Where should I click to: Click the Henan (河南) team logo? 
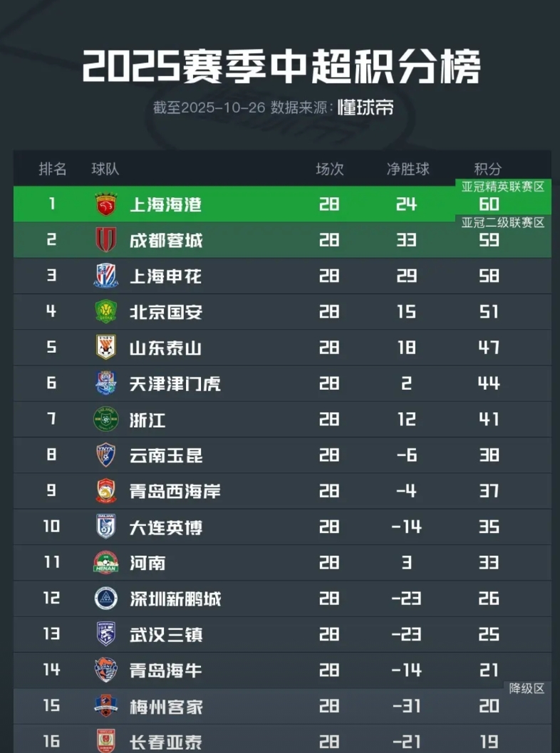(106, 562)
